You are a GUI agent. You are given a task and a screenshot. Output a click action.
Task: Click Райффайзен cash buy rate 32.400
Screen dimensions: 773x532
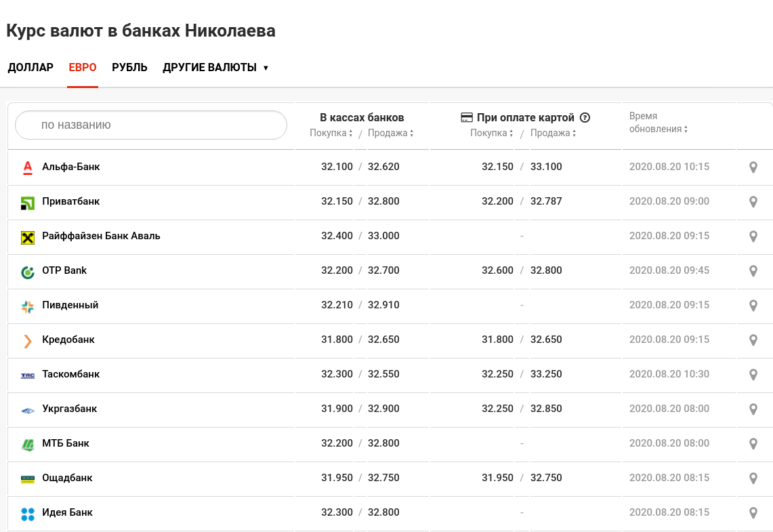click(x=337, y=236)
